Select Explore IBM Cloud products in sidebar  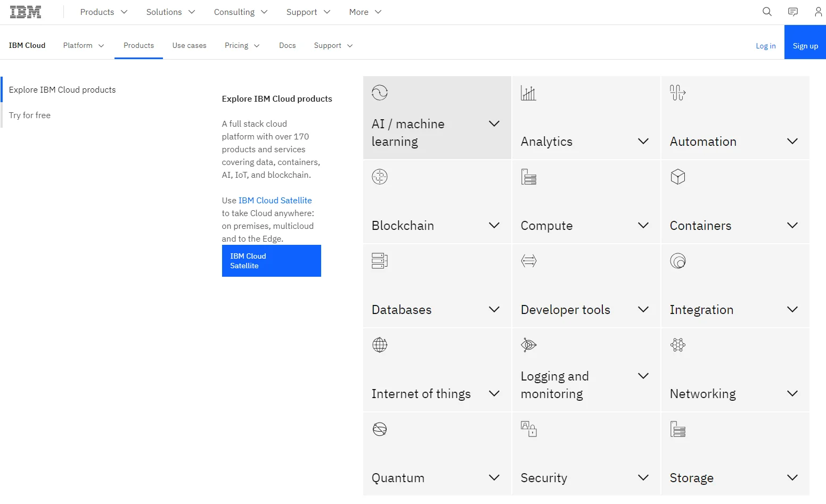(x=62, y=89)
